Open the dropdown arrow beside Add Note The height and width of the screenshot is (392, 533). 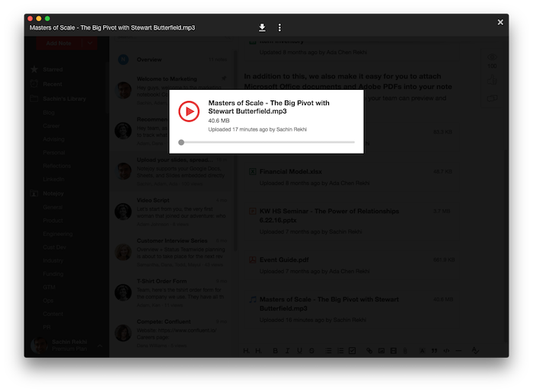coord(90,43)
